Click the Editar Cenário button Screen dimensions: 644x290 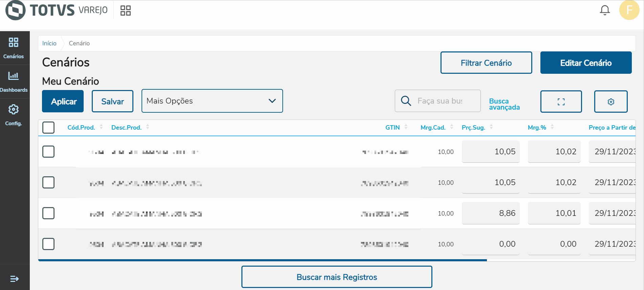[x=585, y=63]
